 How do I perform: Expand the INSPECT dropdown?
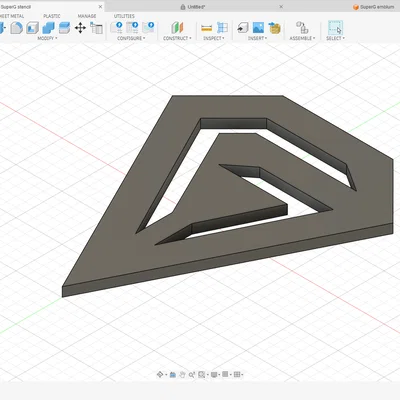(x=214, y=38)
